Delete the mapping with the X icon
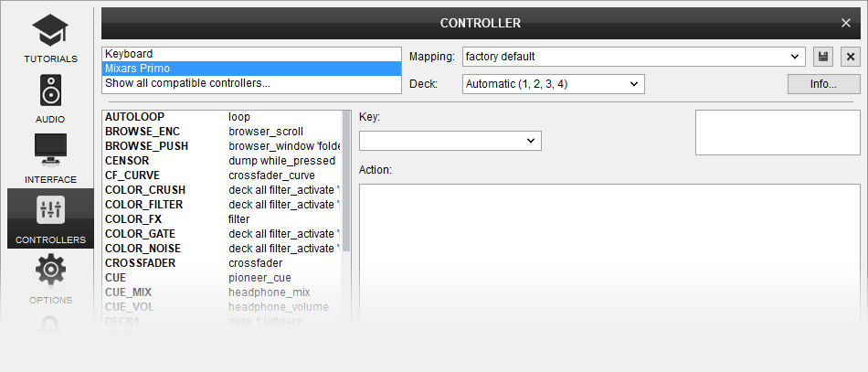This screenshot has width=868, height=372. (851, 57)
